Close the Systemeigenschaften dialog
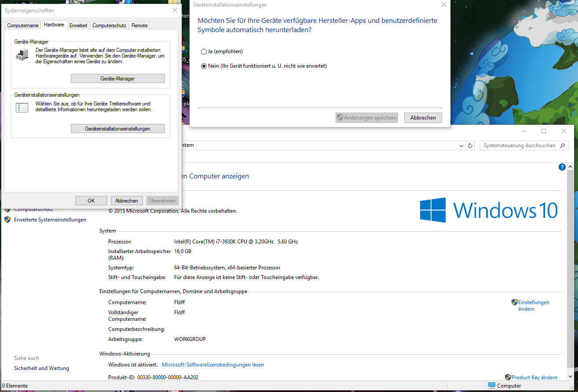The height and width of the screenshot is (392, 578). [x=175, y=10]
